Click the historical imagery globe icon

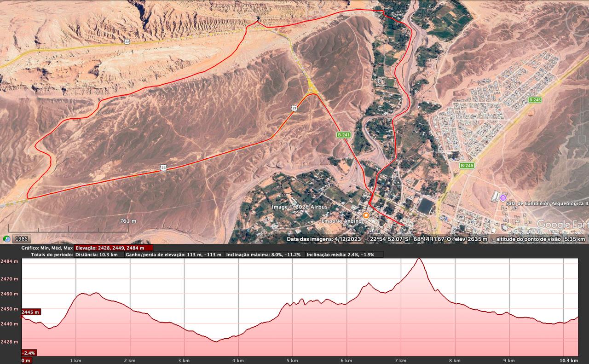coord(6,239)
